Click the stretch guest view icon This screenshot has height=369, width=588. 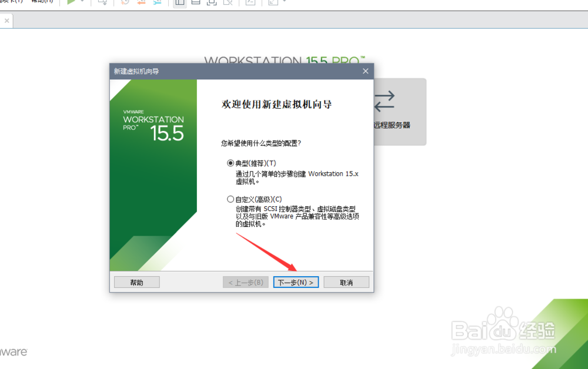273,2
